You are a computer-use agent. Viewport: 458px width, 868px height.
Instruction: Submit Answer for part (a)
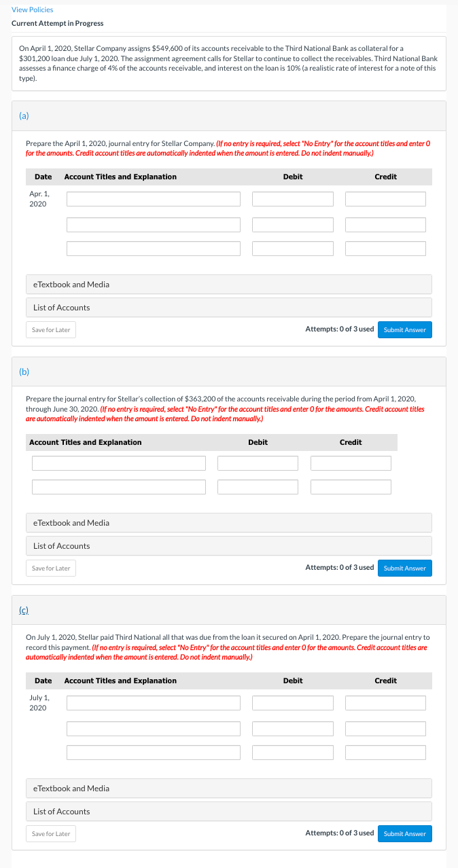coord(404,329)
